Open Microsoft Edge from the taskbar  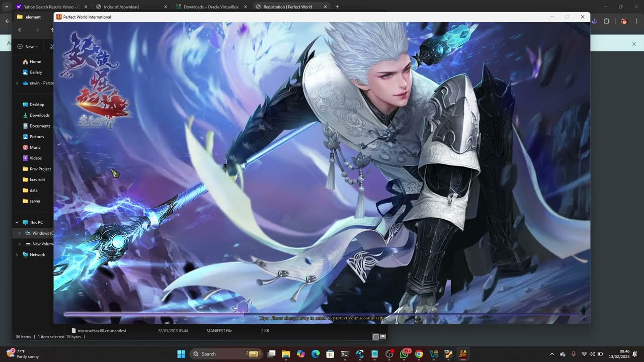[x=315, y=354]
